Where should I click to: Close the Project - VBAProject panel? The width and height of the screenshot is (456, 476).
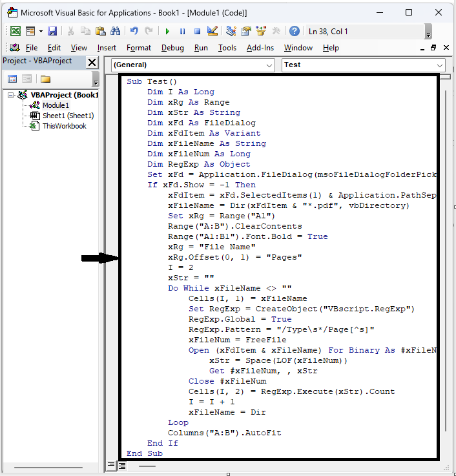(x=92, y=62)
